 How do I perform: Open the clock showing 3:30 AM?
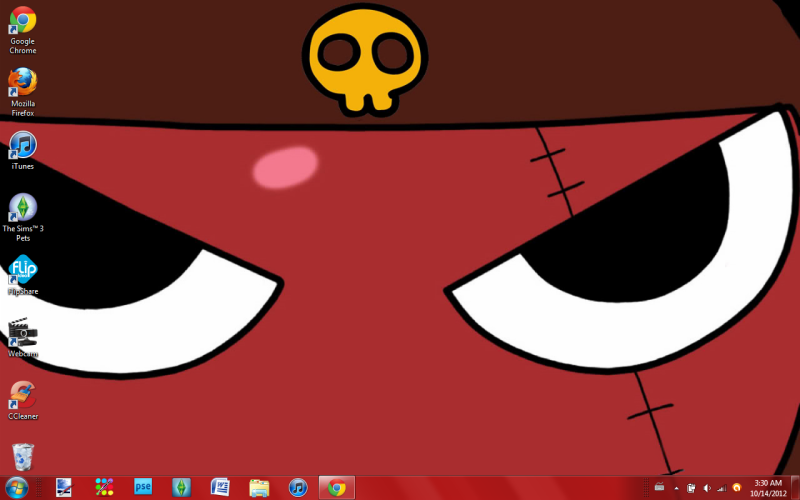768,488
